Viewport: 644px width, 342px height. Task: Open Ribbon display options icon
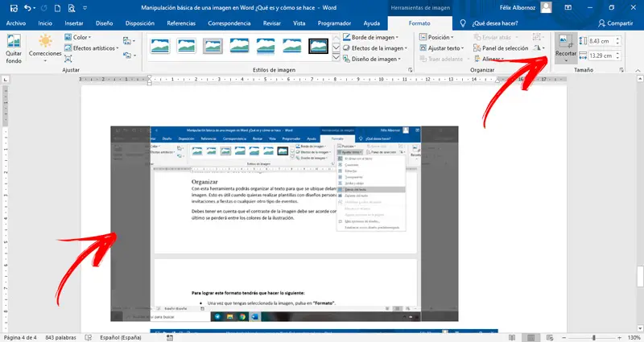[568, 7]
